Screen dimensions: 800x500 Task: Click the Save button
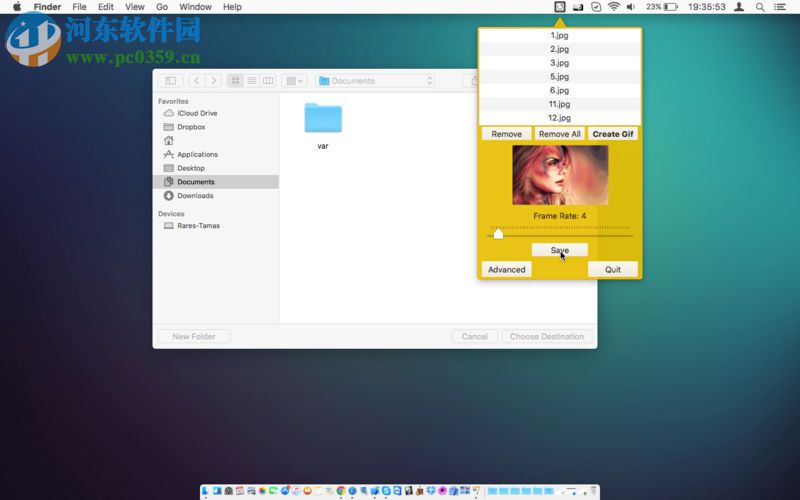(x=560, y=250)
